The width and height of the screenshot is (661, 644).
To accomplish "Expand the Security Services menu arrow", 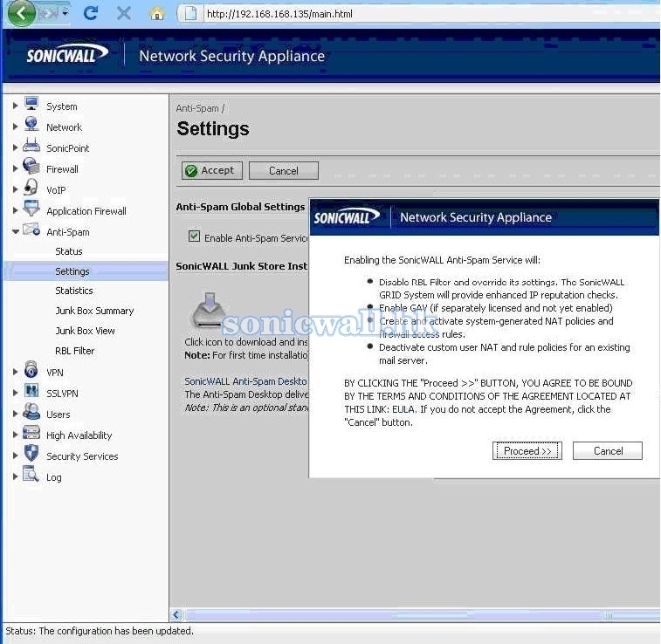I will point(15,456).
